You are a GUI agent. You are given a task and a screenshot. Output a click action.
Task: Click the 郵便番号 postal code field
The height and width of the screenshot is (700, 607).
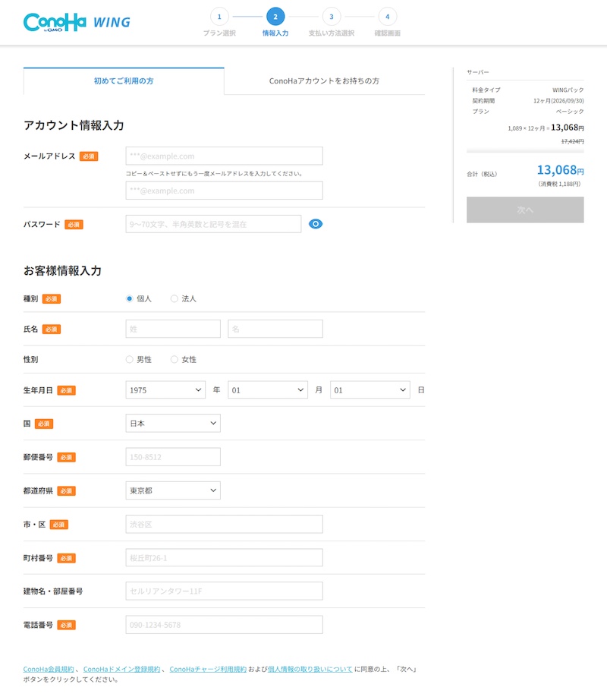pos(173,457)
